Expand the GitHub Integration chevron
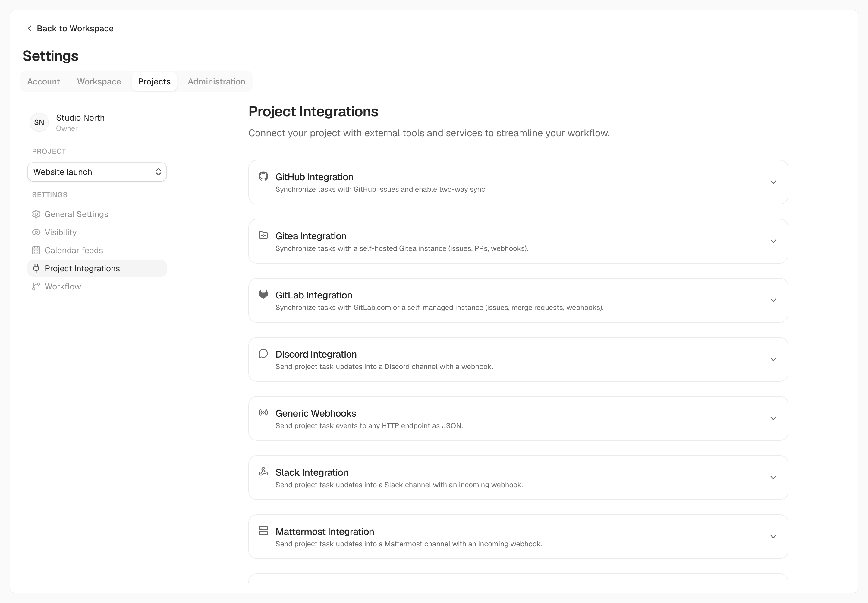The width and height of the screenshot is (868, 603). coord(773,182)
